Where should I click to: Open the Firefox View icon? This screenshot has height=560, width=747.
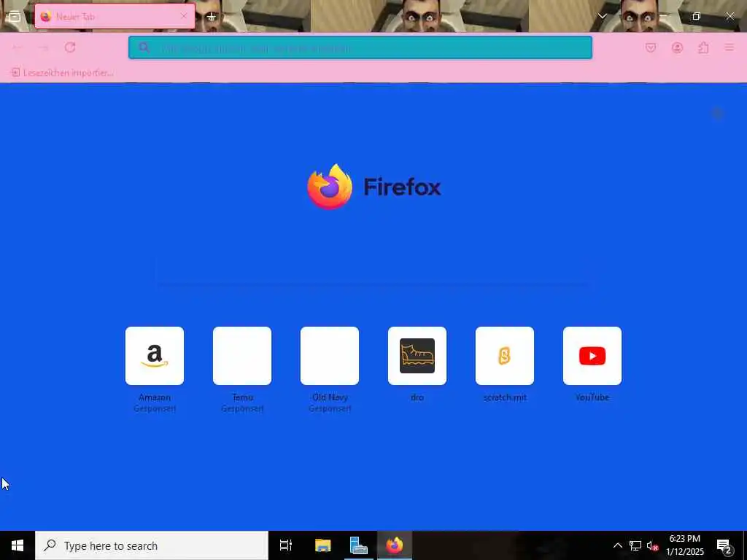(x=15, y=17)
